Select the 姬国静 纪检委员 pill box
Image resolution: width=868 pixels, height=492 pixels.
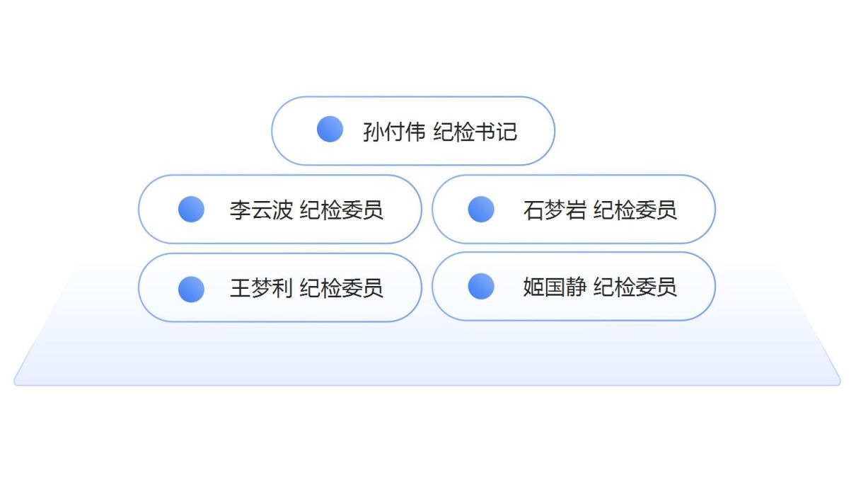click(574, 287)
